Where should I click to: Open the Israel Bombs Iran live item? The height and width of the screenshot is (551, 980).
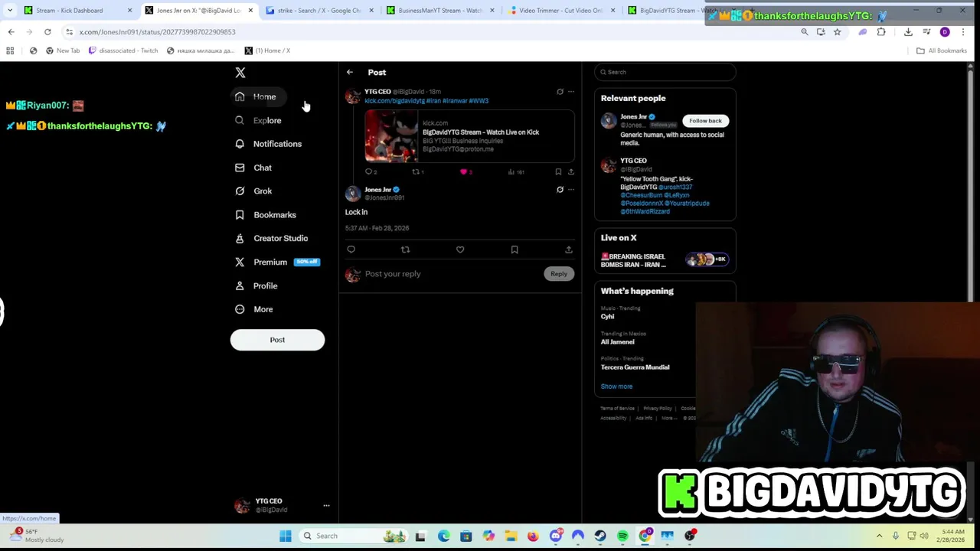[x=665, y=260]
